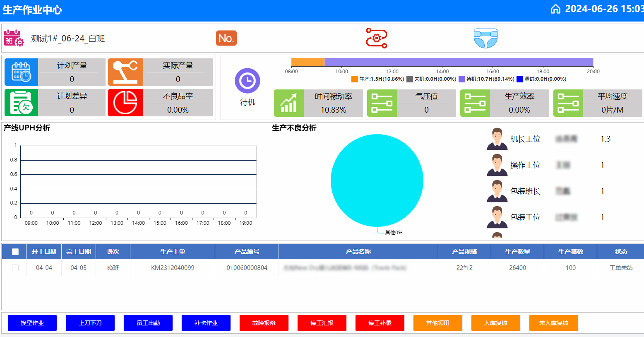The image size is (644, 337).
Task: Click the purple standby clock icon
Action: (247, 80)
